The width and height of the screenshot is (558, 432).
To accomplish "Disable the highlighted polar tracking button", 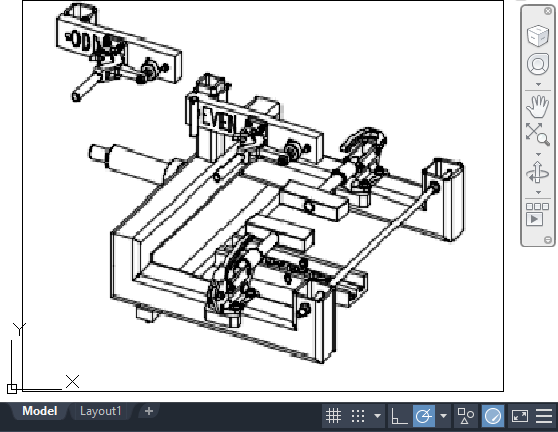I will coord(423,416).
